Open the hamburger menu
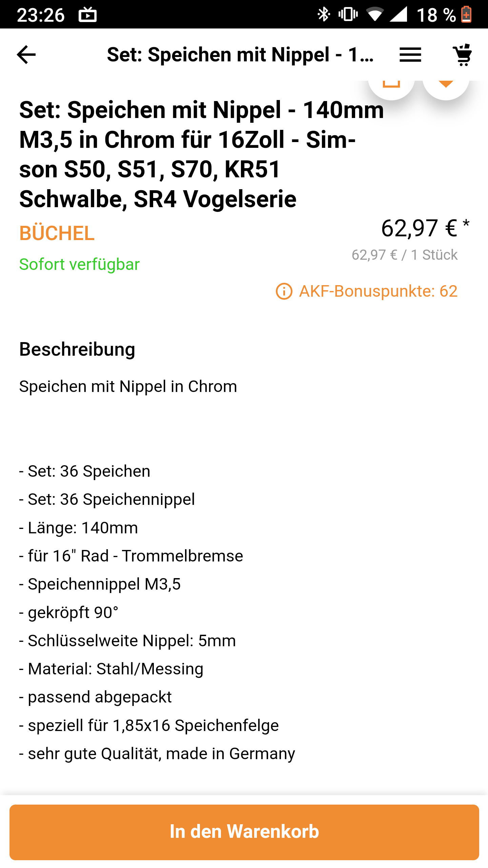Image resolution: width=488 pixels, height=868 pixels. (410, 55)
